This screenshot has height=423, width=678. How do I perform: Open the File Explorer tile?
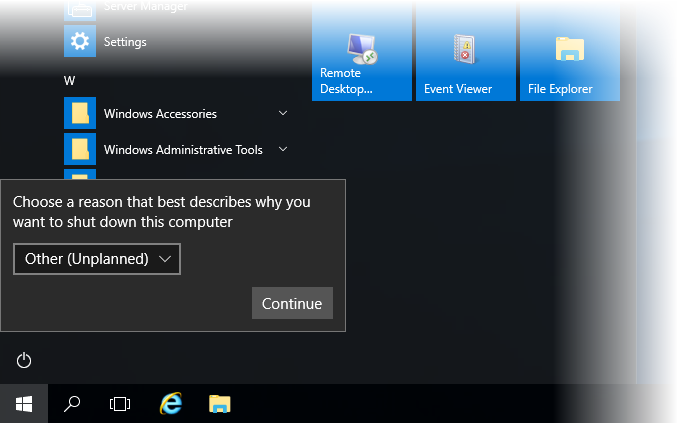point(569,51)
